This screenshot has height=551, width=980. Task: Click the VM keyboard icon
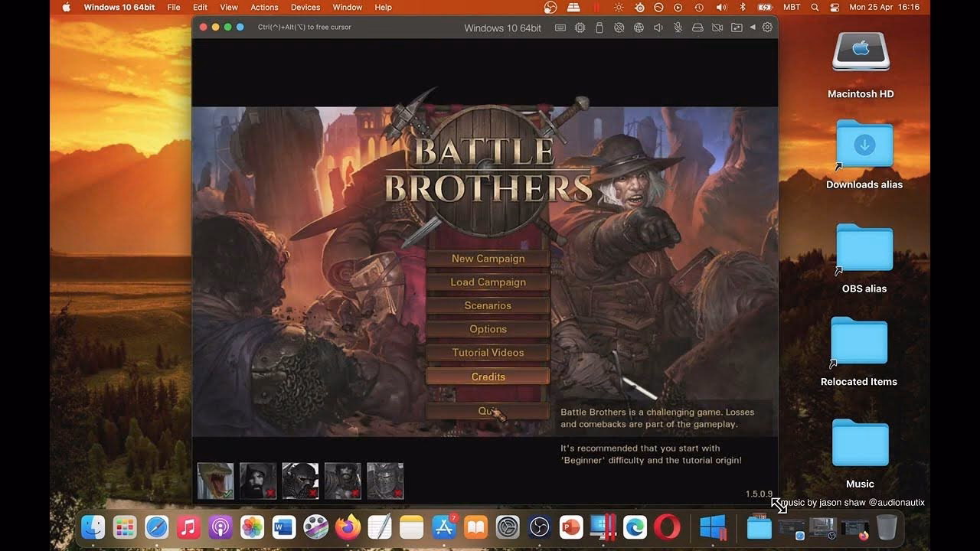pos(560,28)
